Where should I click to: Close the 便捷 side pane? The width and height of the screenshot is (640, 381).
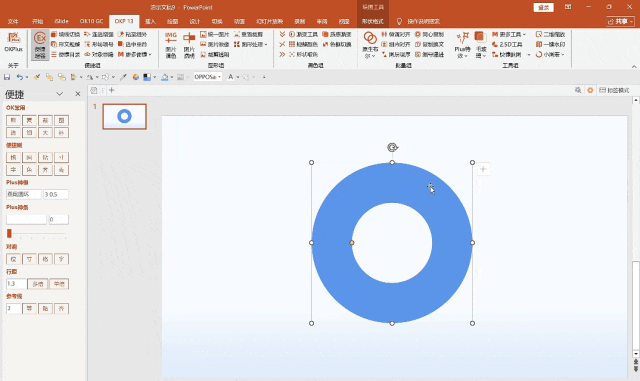(x=78, y=94)
